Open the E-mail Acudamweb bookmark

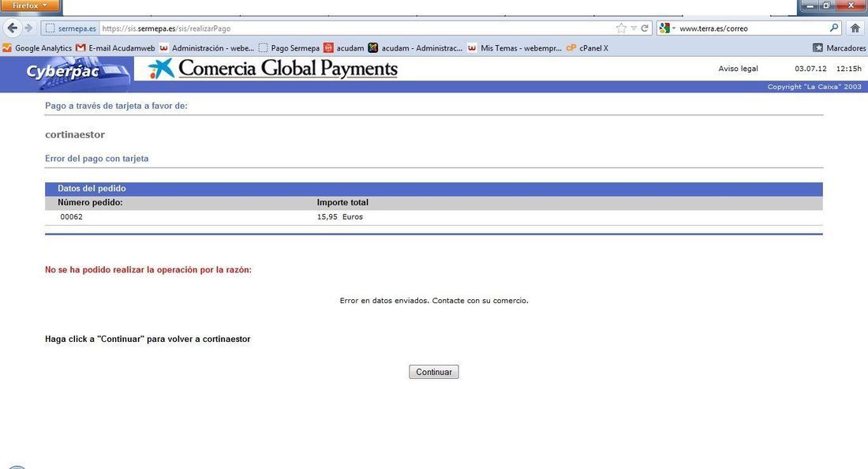click(x=116, y=48)
